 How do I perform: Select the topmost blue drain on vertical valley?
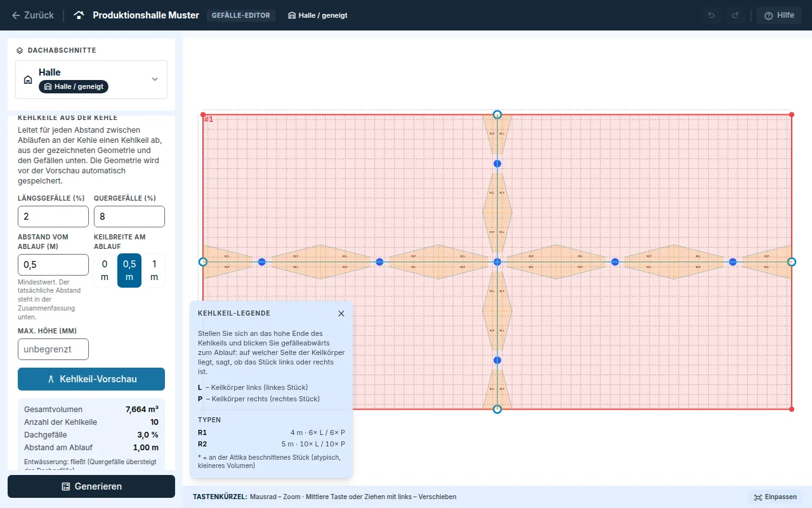point(497,164)
